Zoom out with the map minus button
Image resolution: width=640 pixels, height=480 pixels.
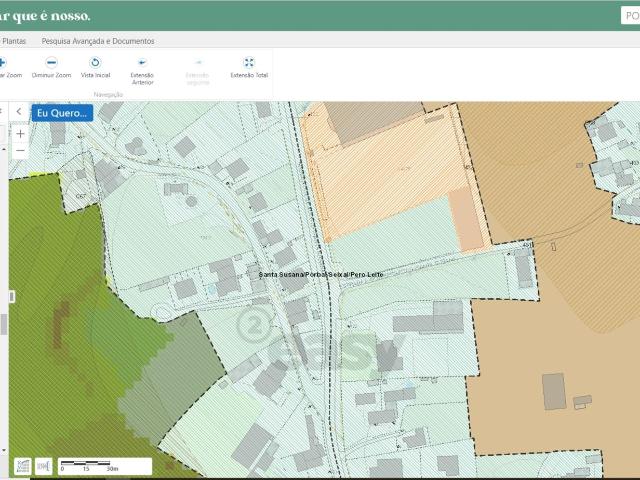coord(20,150)
